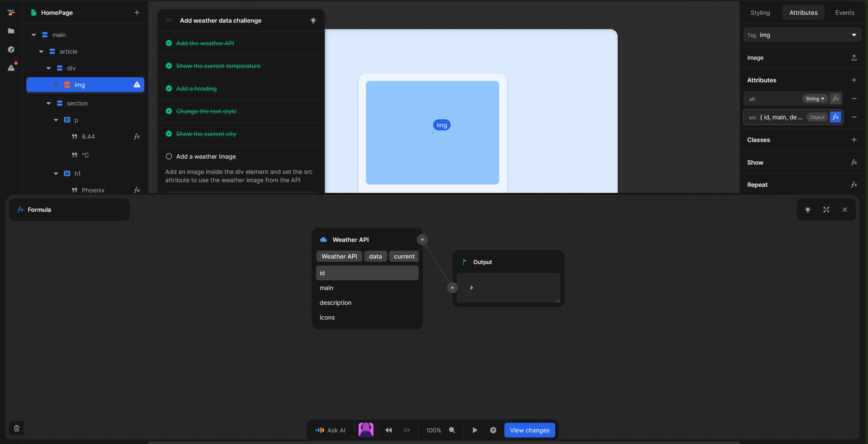Click the zoom magnifier icon
This screenshot has height=444, width=868.
(x=452, y=430)
